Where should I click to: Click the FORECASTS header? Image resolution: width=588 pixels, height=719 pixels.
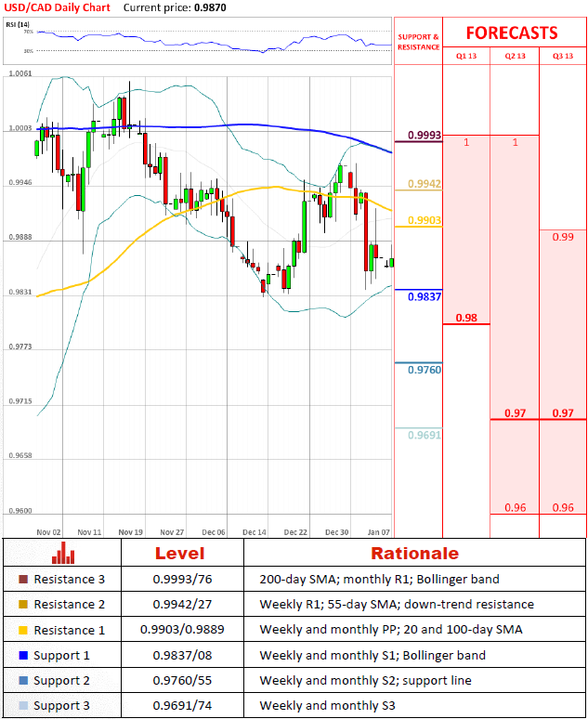512,33
